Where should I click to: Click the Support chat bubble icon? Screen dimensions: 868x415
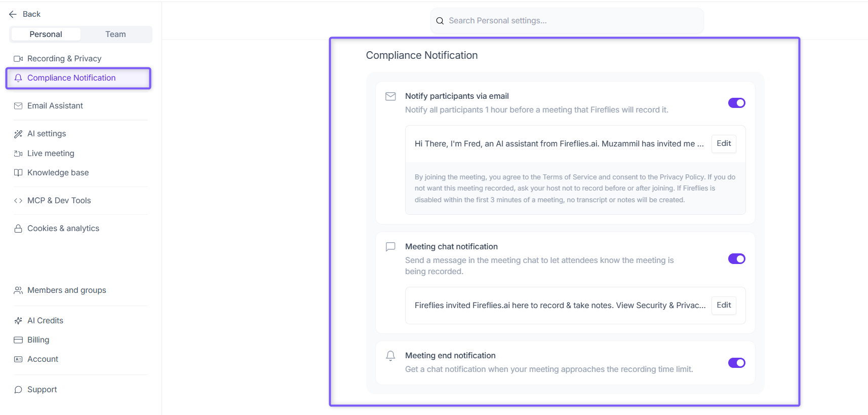[x=18, y=390]
